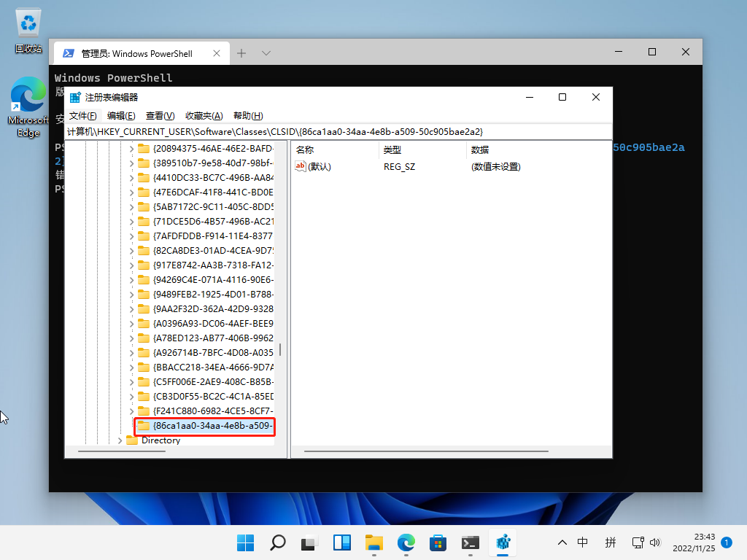Select the {A926714B-7BFC-4D08 key
The height and width of the screenshot is (560, 747).
point(213,353)
